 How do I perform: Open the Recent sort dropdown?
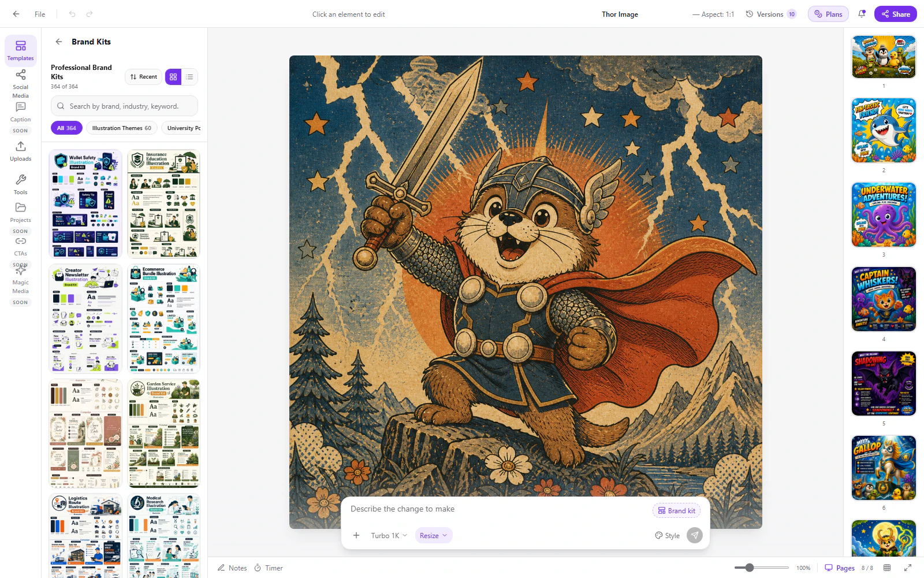point(144,77)
